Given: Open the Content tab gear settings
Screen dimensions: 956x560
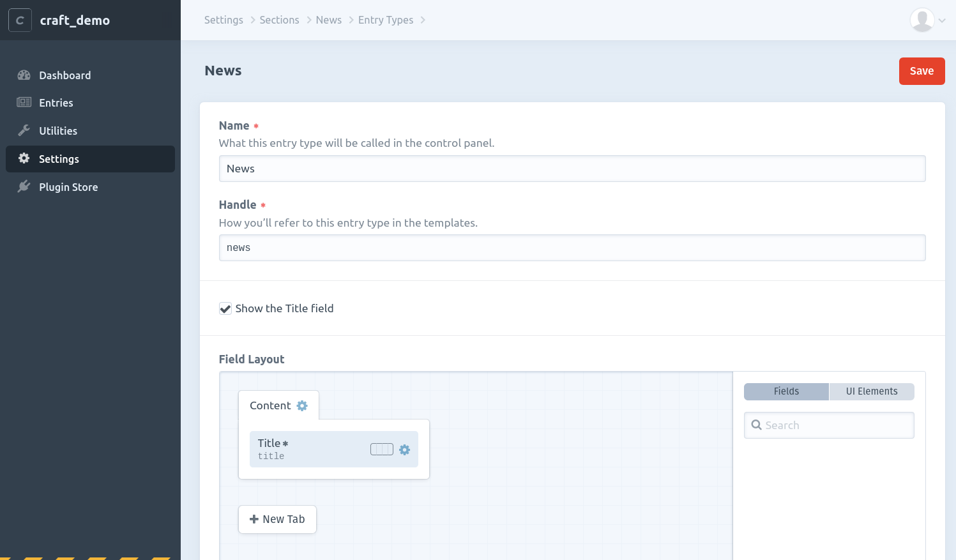Looking at the screenshot, I should [x=302, y=406].
